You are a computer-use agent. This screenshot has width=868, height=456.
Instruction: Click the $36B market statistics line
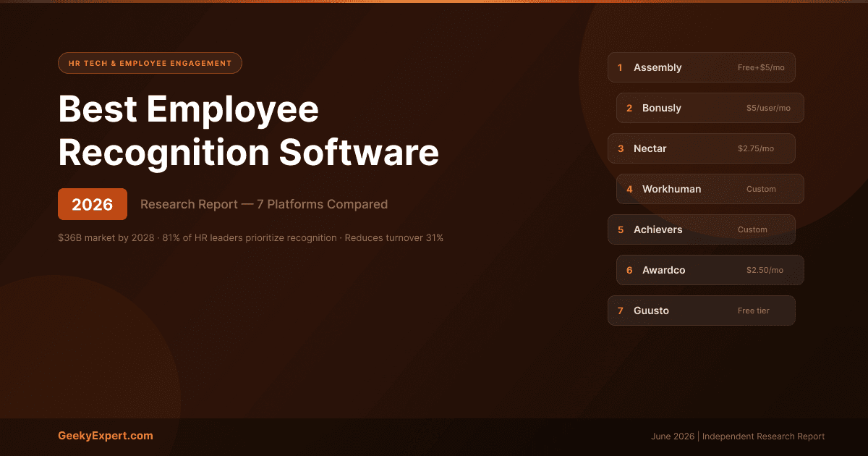[251, 237]
